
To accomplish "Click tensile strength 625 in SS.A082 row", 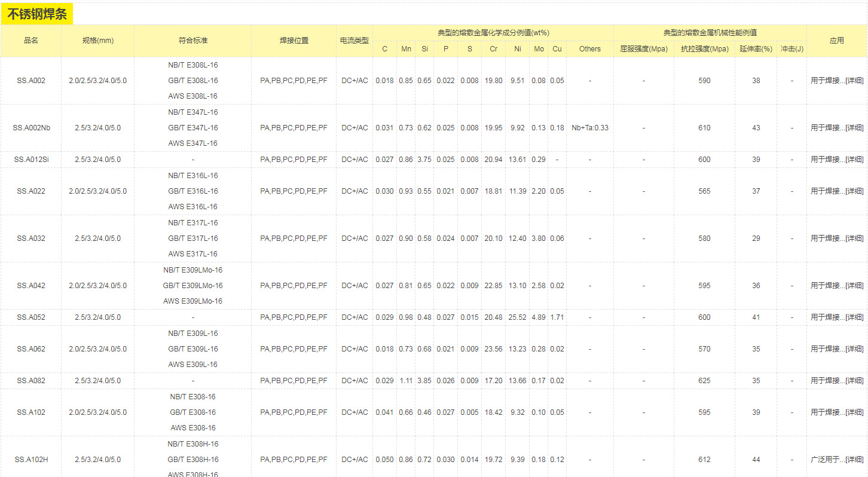I will point(705,381).
